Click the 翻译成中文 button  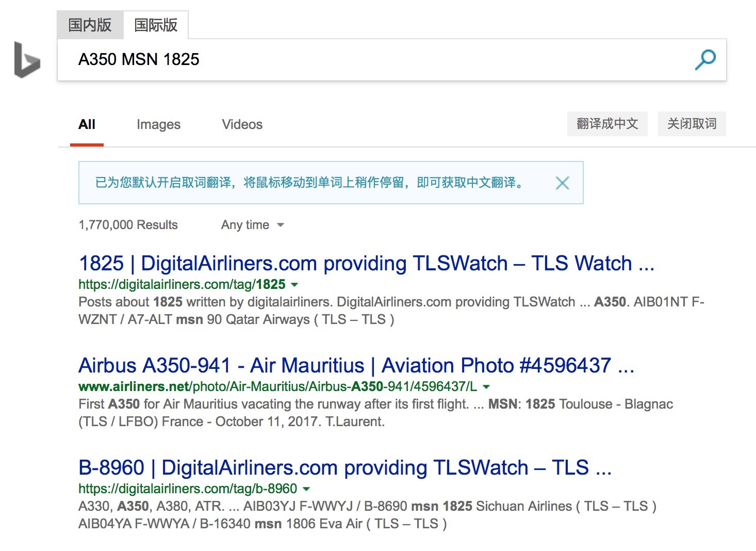(x=607, y=124)
